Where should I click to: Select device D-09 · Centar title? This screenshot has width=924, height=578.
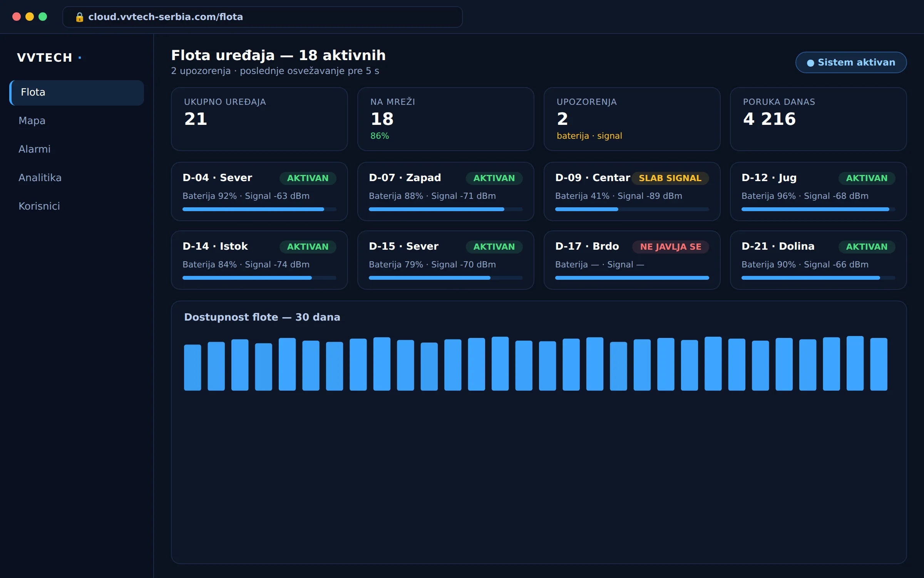coord(593,178)
